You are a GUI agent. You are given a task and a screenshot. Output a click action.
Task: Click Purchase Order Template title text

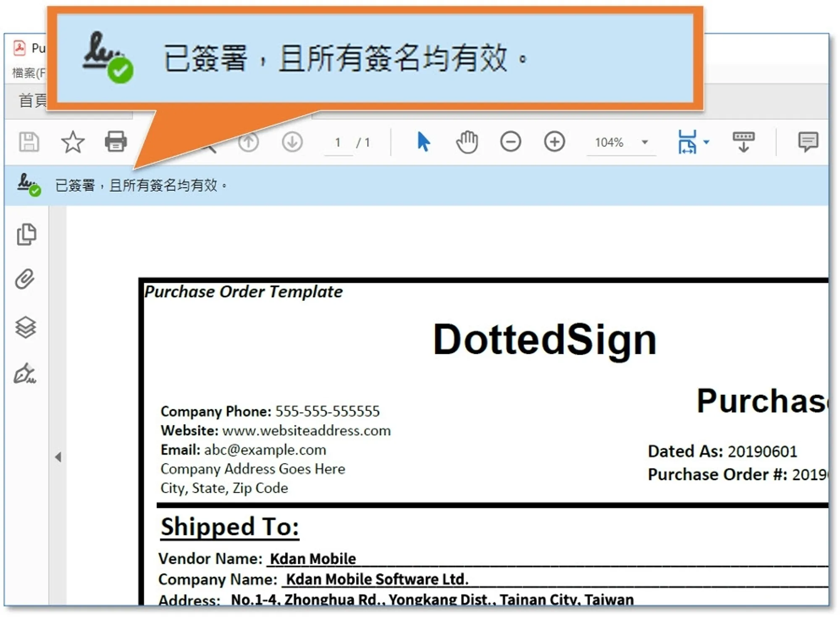[244, 292]
